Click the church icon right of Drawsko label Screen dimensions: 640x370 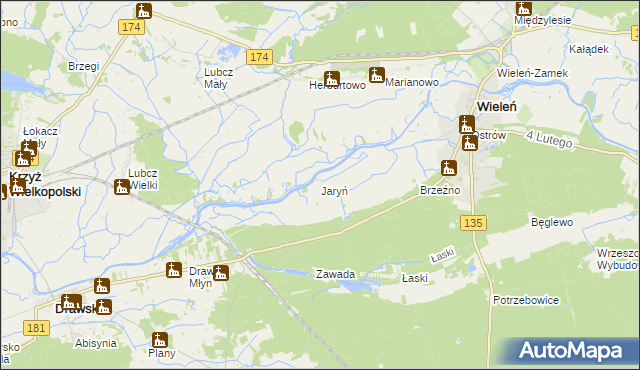click(x=104, y=307)
